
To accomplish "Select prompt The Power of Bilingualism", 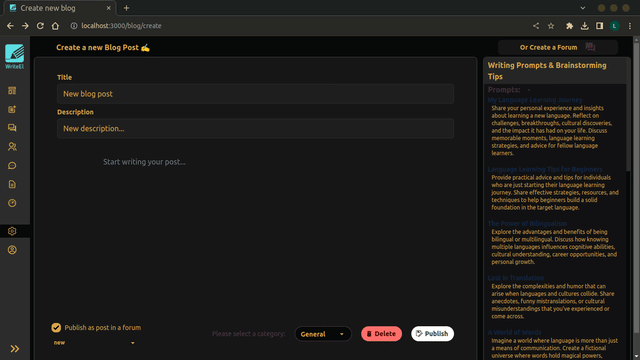I will [527, 223].
